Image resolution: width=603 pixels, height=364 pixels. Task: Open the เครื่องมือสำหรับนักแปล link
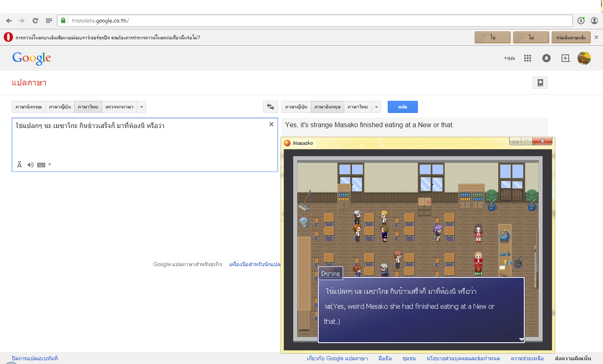(x=255, y=264)
